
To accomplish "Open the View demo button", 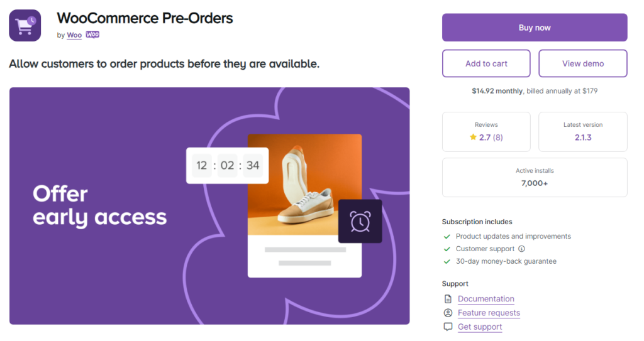I will point(583,63).
